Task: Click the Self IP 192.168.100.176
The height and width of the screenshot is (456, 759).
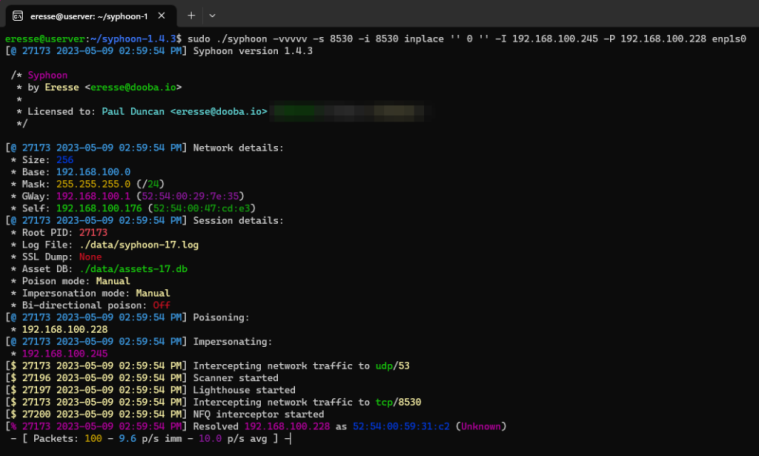Action: click(x=99, y=208)
